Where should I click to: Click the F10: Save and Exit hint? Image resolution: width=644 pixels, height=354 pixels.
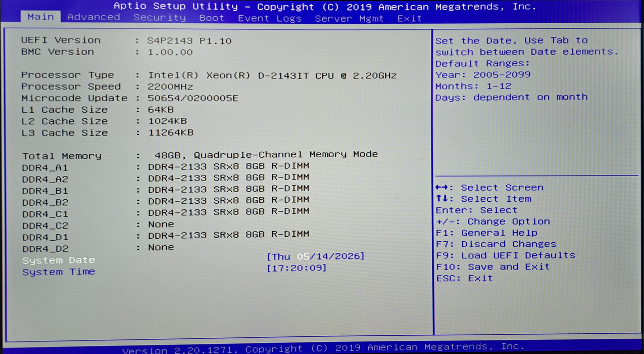pos(492,267)
